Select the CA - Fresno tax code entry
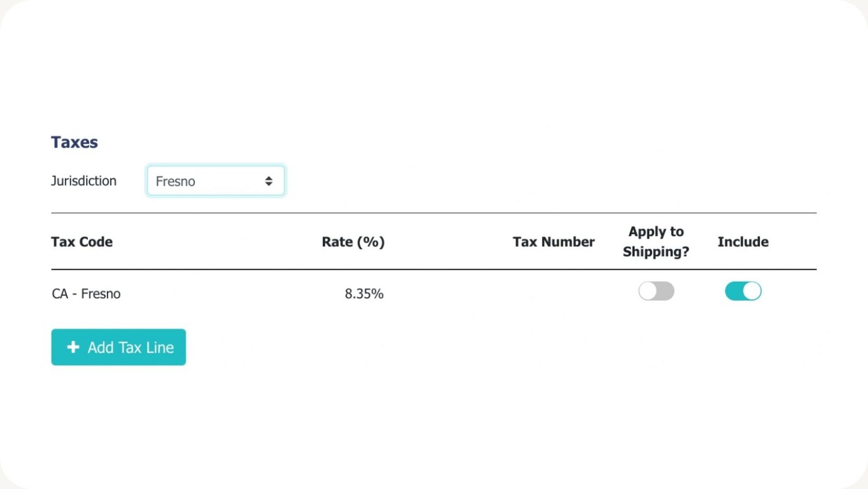Screen dimensions: 868x489 click(86, 293)
